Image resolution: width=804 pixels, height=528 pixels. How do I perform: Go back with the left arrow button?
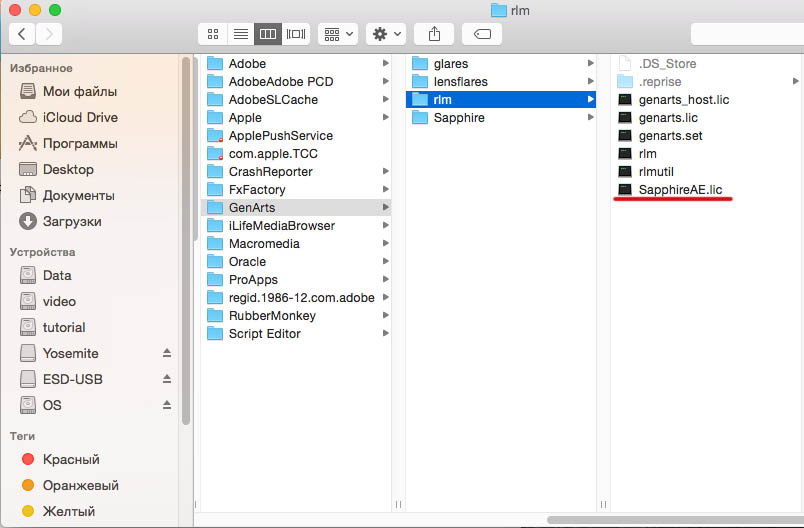coord(22,34)
